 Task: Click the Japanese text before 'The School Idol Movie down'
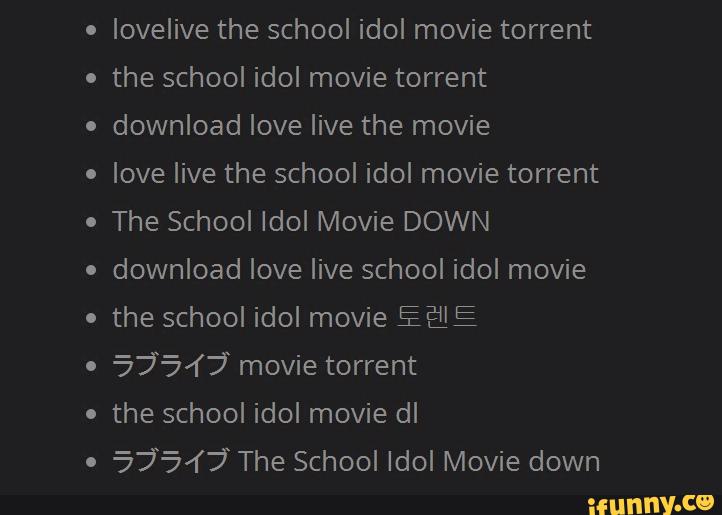[x=170, y=462]
